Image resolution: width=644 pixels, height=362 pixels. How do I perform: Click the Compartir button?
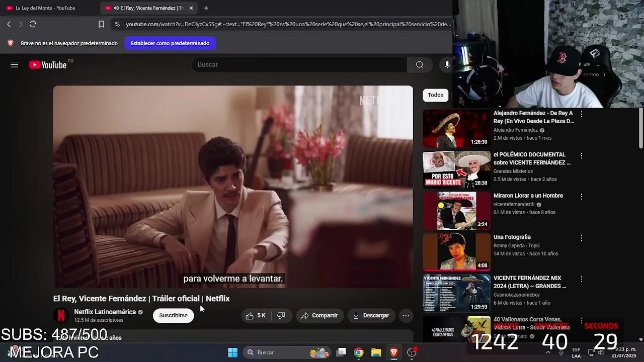pyautogui.click(x=319, y=316)
